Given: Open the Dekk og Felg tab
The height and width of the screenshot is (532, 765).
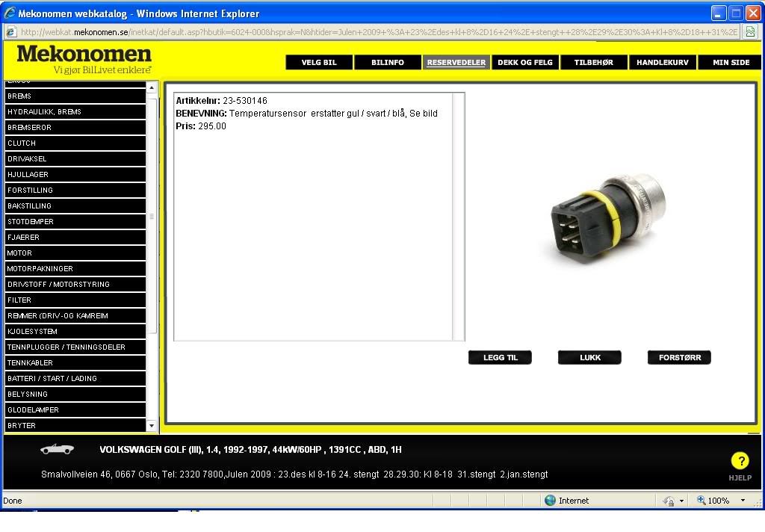Looking at the screenshot, I should pos(525,63).
